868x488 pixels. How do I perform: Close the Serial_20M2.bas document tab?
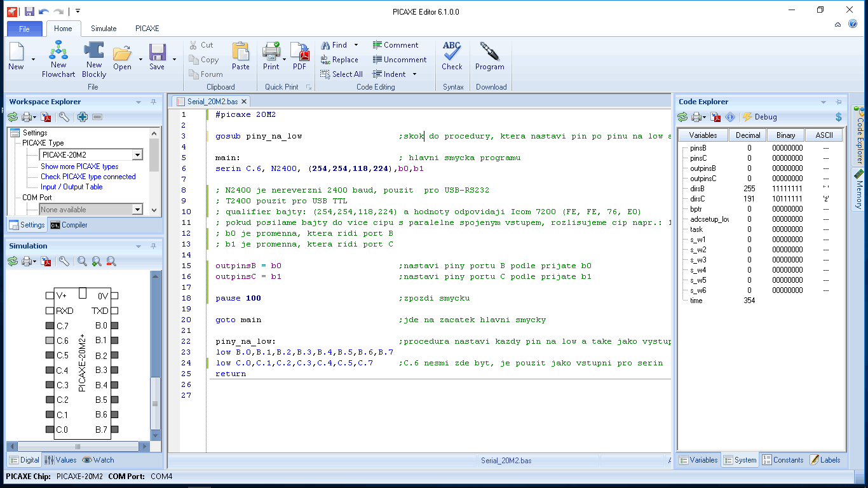click(x=244, y=102)
